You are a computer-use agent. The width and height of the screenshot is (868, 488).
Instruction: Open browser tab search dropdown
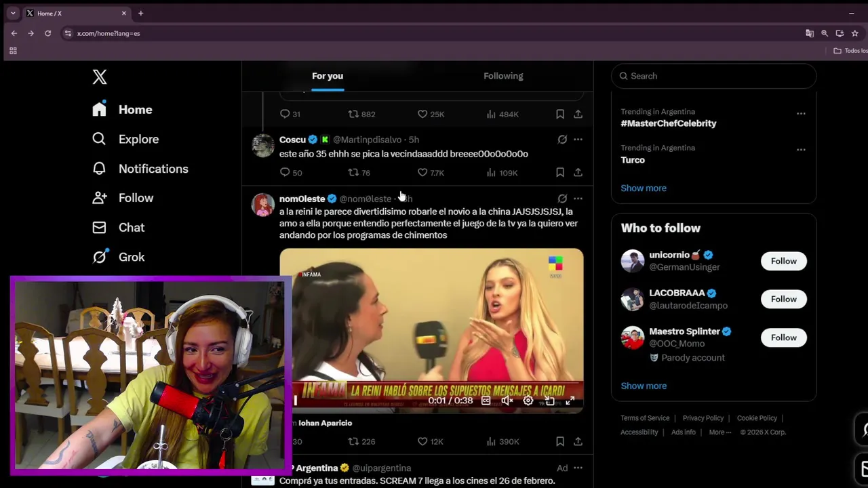(12, 13)
